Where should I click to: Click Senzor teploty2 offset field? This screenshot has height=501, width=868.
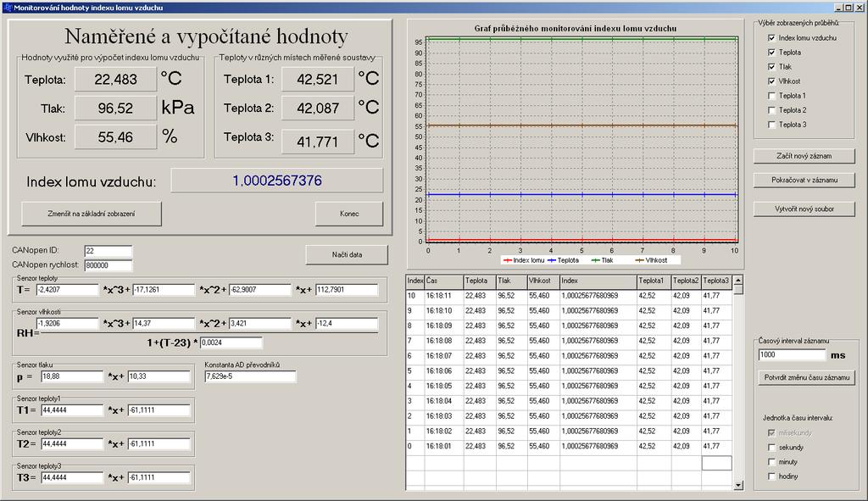tap(159, 444)
